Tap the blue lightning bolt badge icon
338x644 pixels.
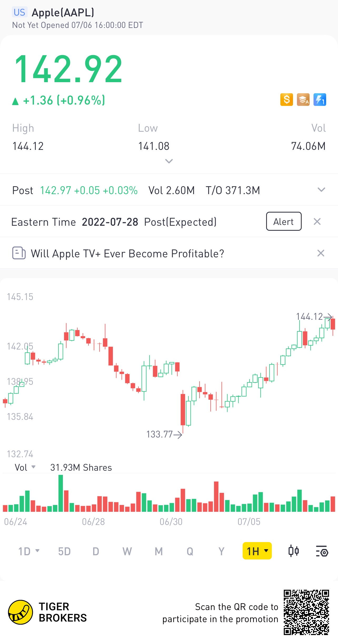pos(320,100)
